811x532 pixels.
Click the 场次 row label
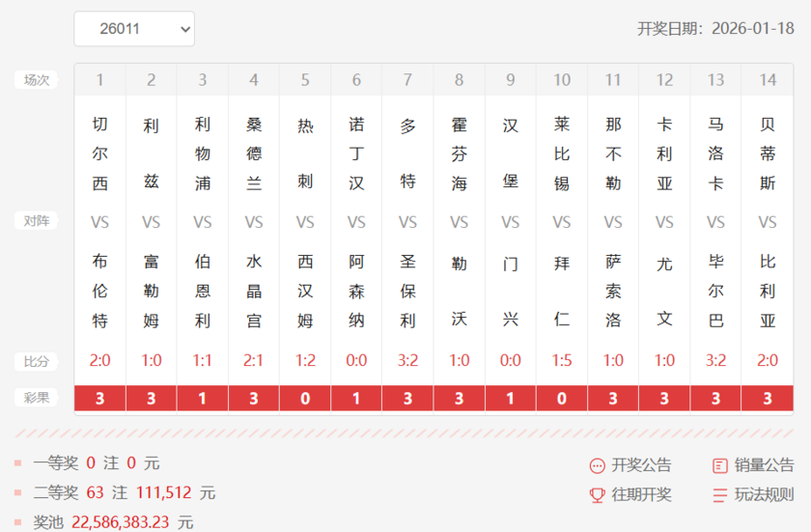[37, 80]
